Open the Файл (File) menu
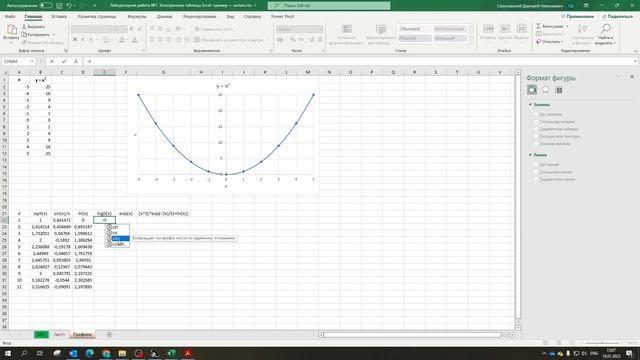The height and width of the screenshot is (360, 640). [x=10, y=16]
